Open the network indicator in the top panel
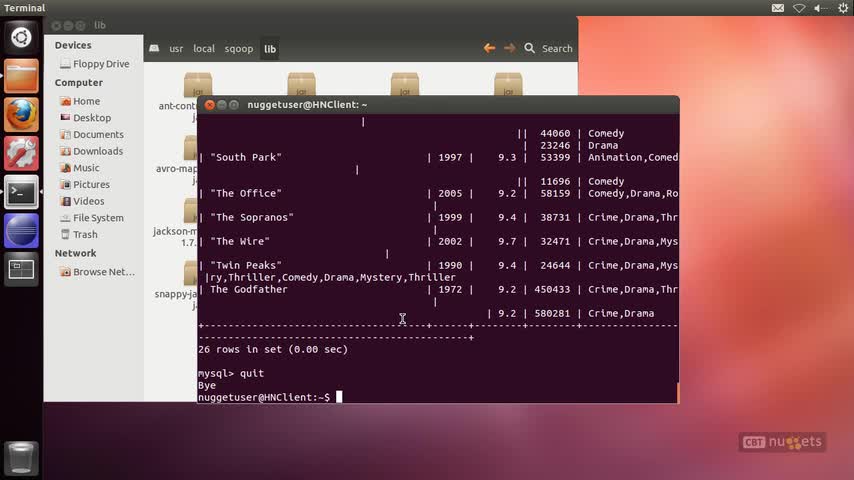Screen dimensions: 854x480 pyautogui.click(x=798, y=8)
